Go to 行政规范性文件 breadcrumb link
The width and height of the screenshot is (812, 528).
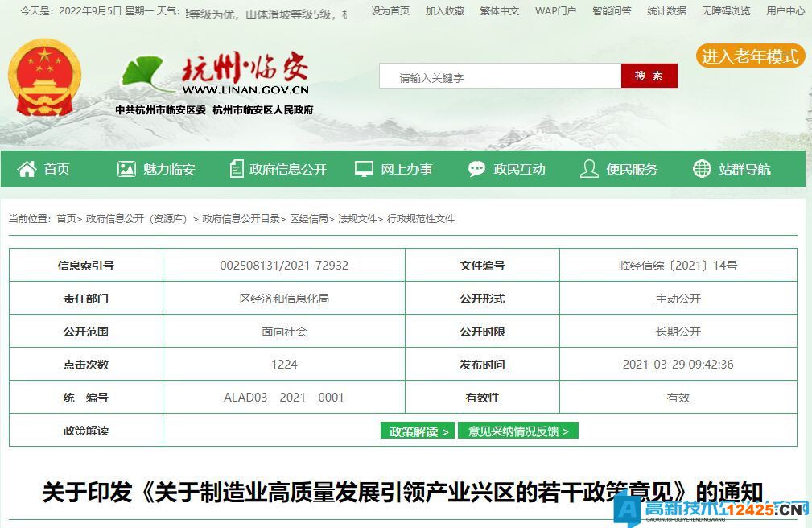click(421, 219)
